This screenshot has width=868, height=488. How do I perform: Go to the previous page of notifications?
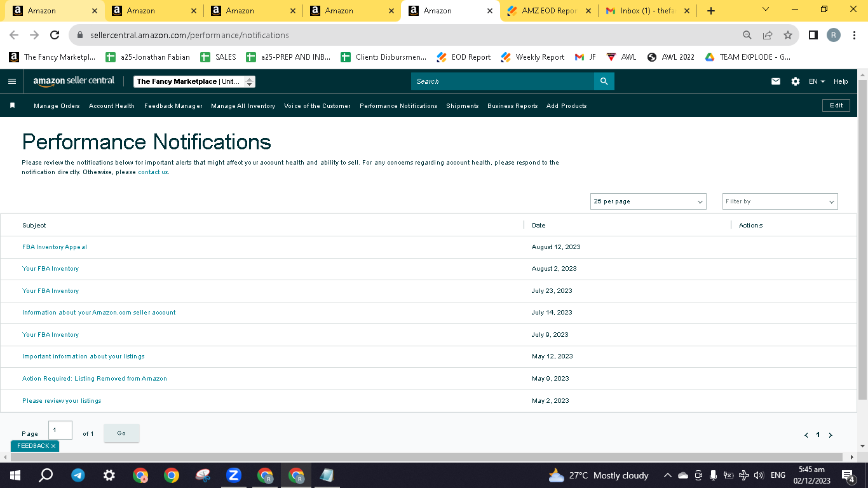pyautogui.click(x=806, y=435)
